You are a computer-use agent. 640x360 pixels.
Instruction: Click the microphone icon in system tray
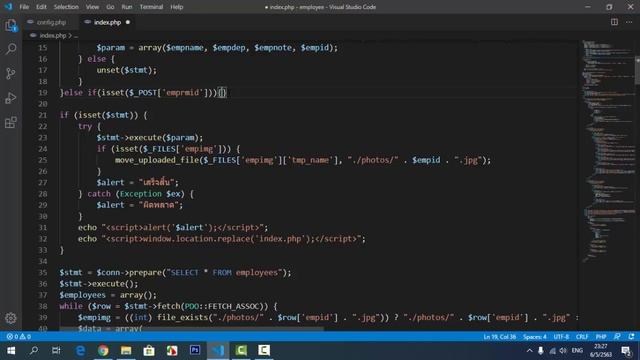tap(540, 351)
